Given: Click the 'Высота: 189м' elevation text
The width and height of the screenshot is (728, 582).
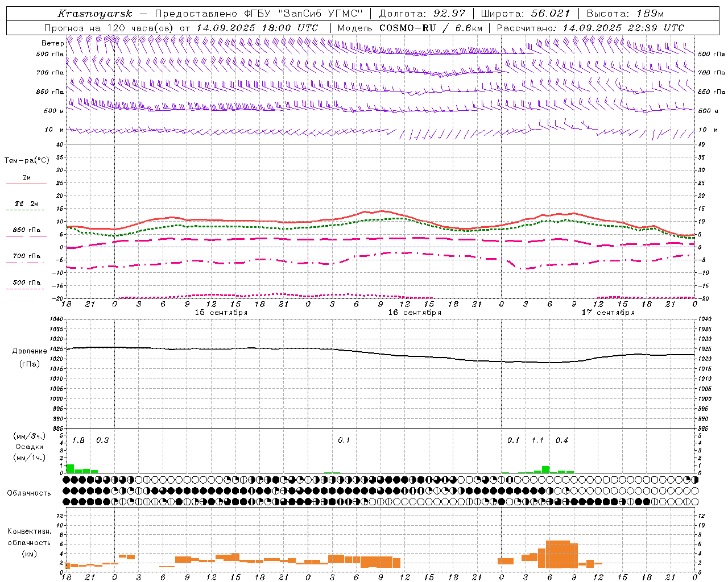Looking at the screenshot, I should click(x=625, y=14).
